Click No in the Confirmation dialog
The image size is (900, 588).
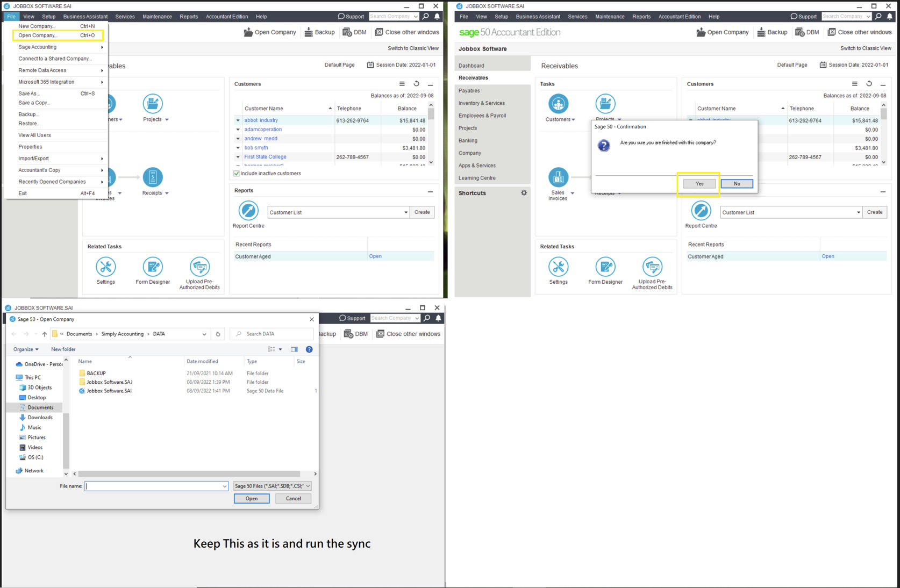pos(737,184)
